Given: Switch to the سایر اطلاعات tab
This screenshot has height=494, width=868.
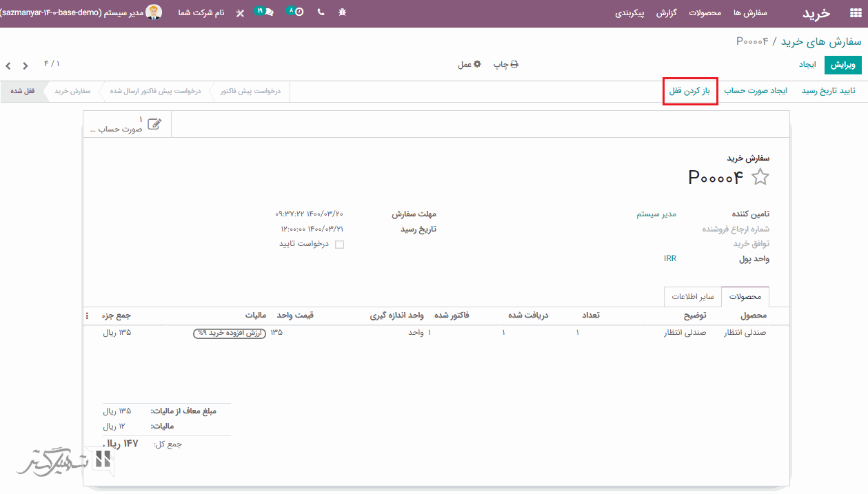Looking at the screenshot, I should pos(692,297).
